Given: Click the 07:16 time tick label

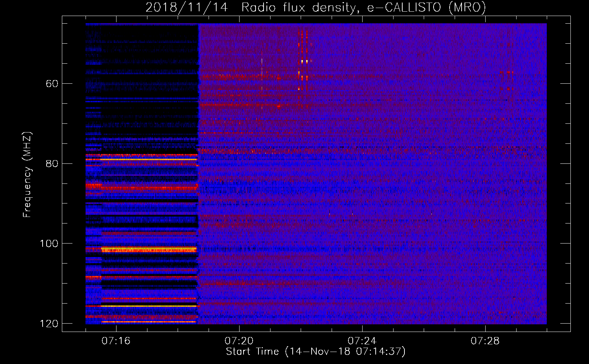Looking at the screenshot, I should [116, 341].
